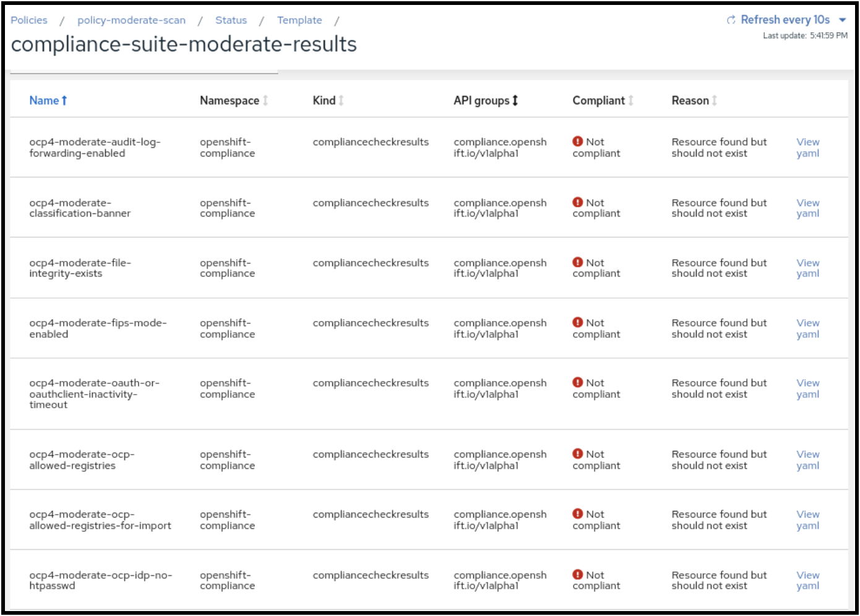The width and height of the screenshot is (860, 616).
Task: Click the sort icon on the Compliant column
Action: point(631,100)
